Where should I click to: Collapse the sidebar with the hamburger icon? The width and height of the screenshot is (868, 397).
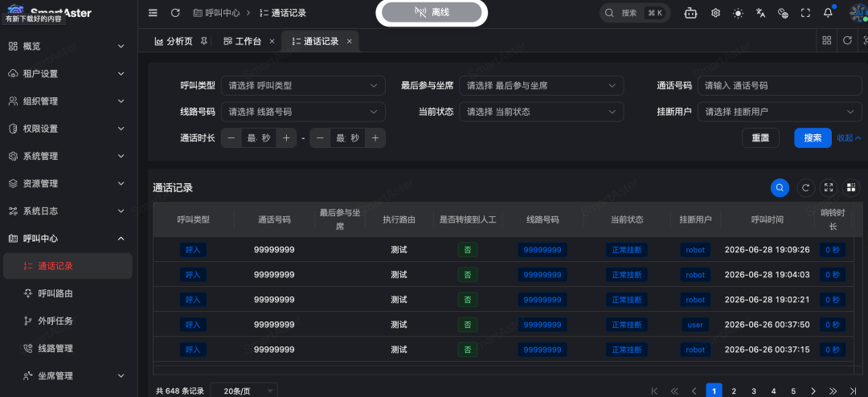[154, 13]
